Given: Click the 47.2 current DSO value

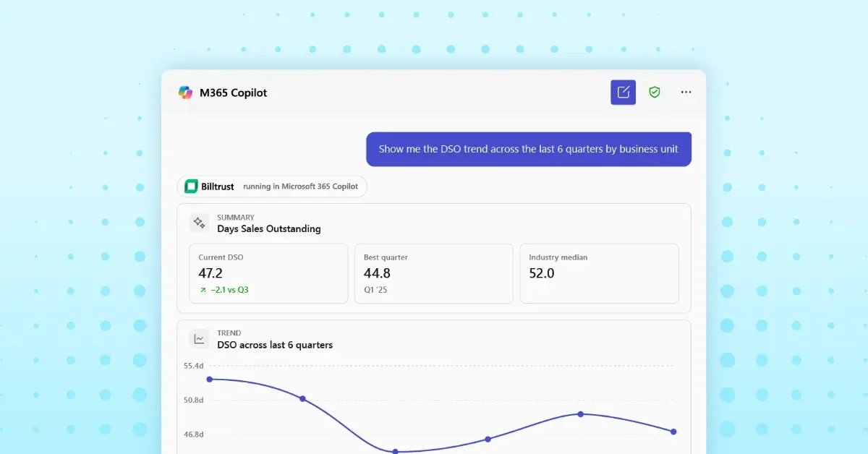Looking at the screenshot, I should [x=210, y=273].
